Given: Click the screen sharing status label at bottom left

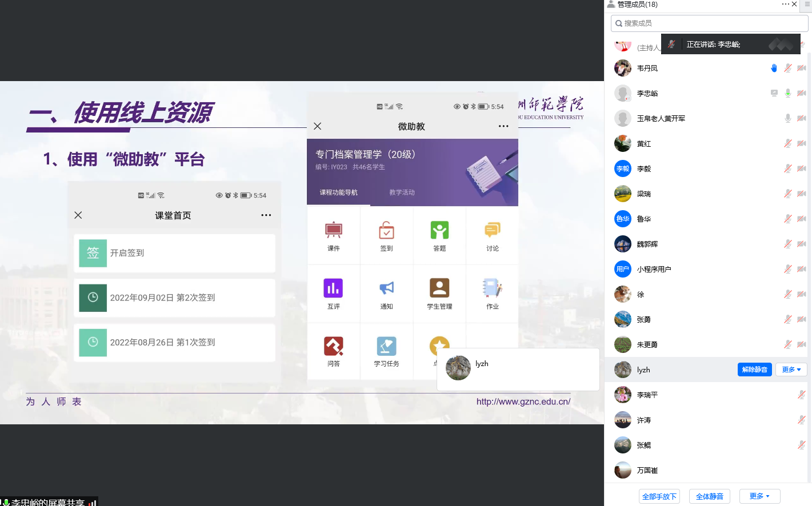Looking at the screenshot, I should [48, 502].
